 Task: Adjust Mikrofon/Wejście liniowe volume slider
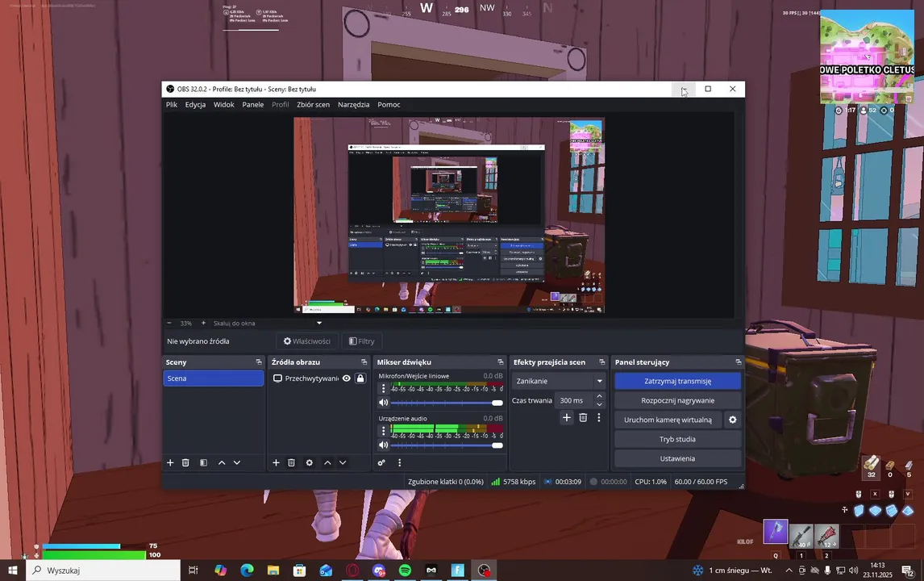tap(447, 403)
